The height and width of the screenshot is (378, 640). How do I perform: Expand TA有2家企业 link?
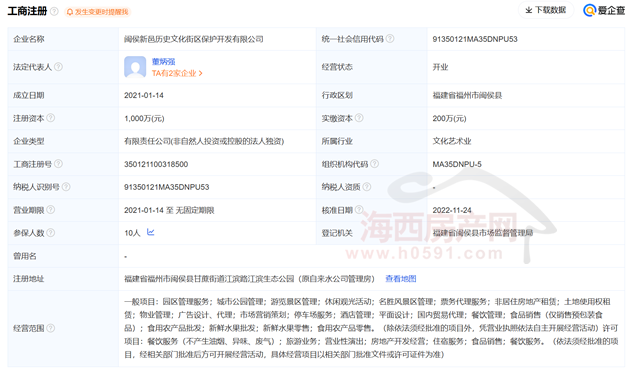tap(177, 73)
